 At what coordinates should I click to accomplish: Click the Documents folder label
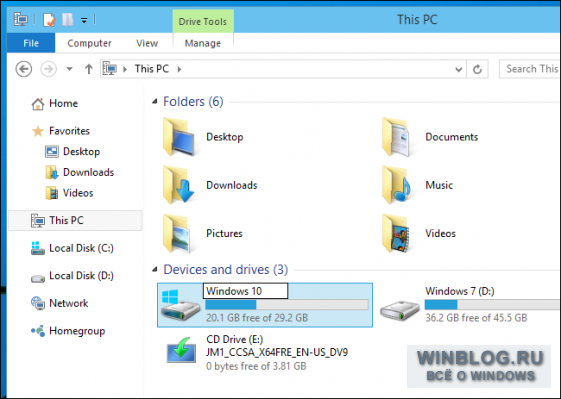click(452, 137)
